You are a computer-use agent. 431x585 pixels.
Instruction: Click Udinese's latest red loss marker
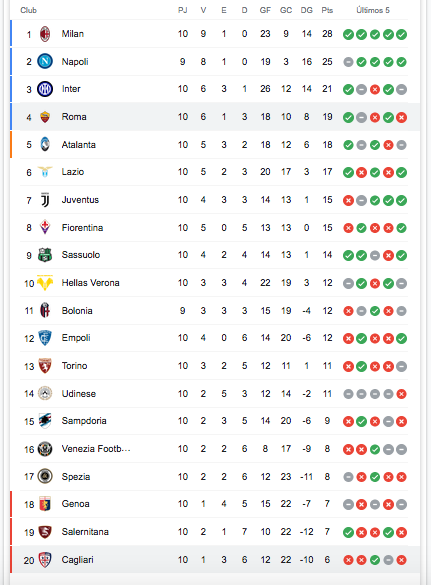[x=402, y=394]
